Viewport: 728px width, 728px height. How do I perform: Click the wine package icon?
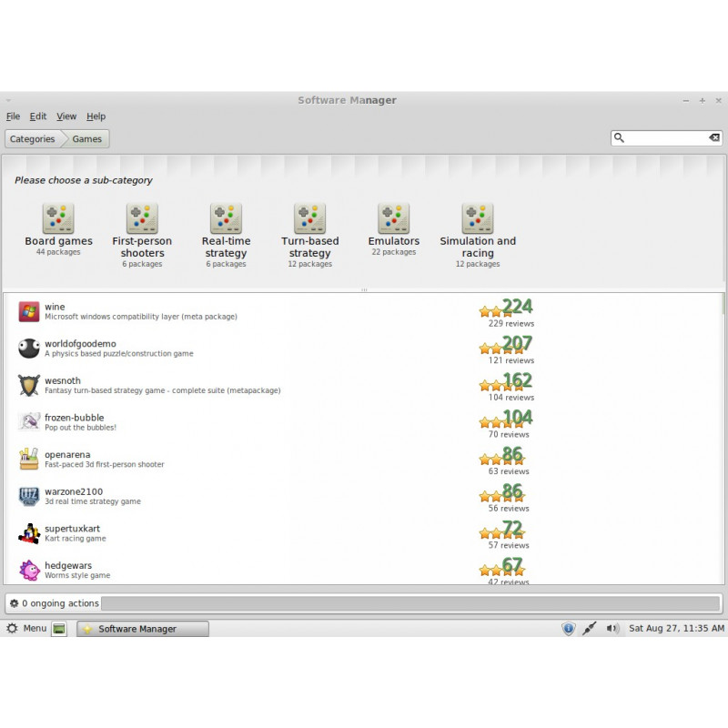click(x=29, y=312)
